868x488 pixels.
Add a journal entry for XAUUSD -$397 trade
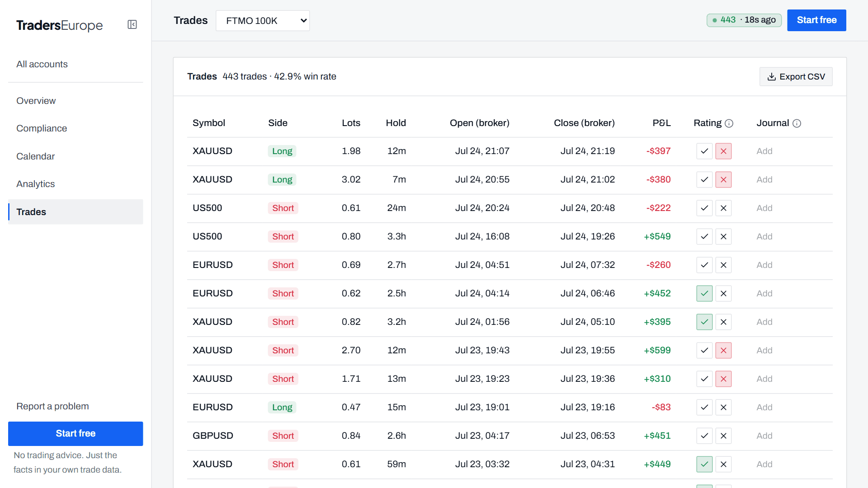pos(764,151)
